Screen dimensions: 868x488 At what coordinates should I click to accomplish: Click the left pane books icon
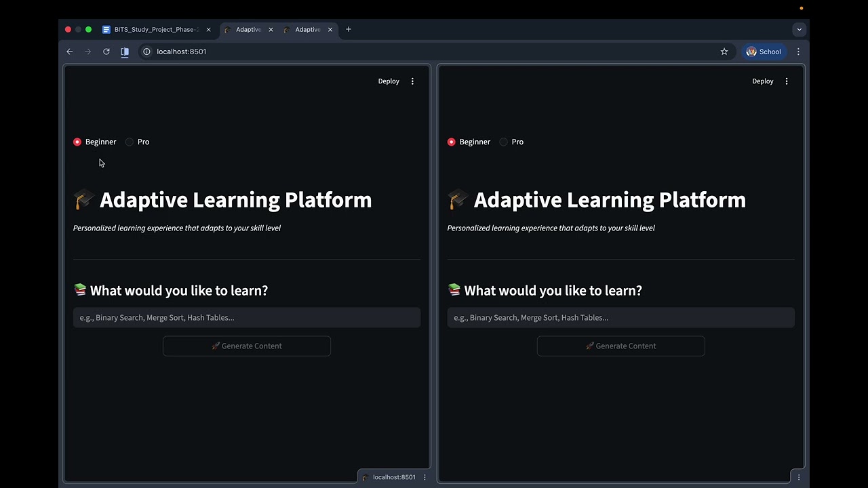pos(80,290)
